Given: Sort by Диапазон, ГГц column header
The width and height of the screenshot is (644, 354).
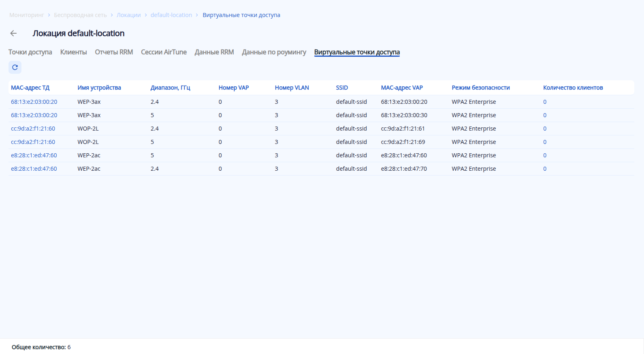Looking at the screenshot, I should 170,88.
